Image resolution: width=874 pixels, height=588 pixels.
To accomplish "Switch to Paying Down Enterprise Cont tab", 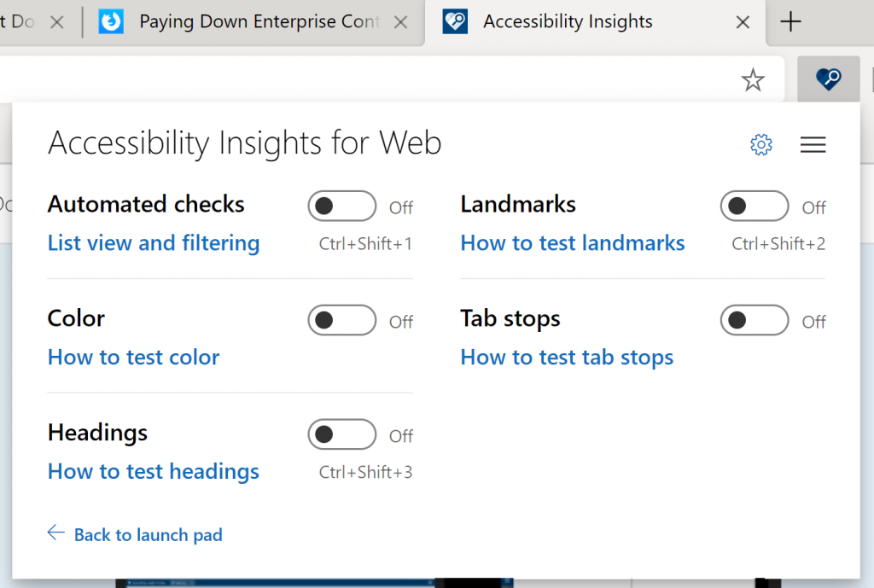I will click(253, 22).
